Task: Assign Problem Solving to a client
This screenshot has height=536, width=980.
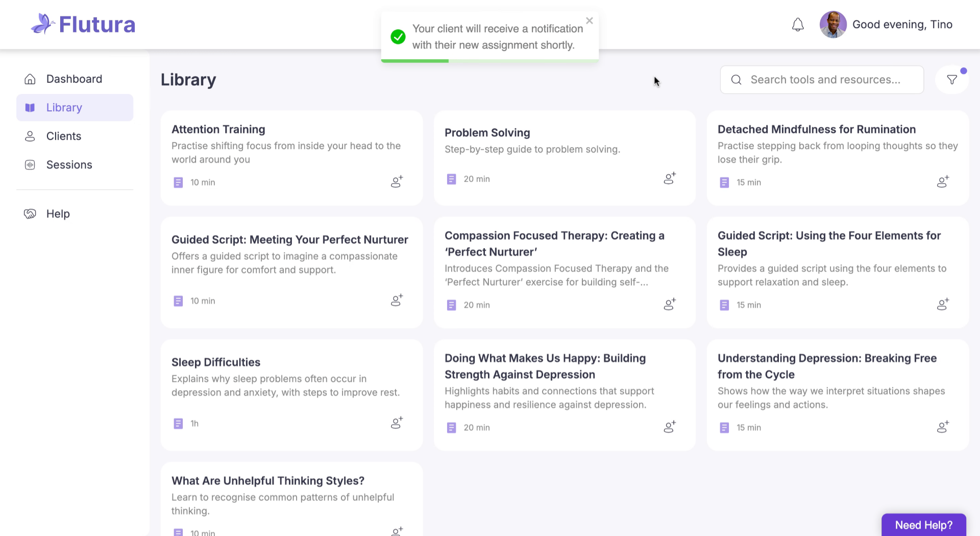Action: (x=670, y=178)
